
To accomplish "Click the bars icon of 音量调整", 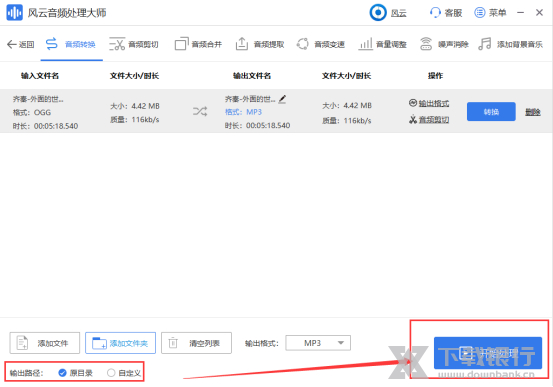I will (365, 44).
